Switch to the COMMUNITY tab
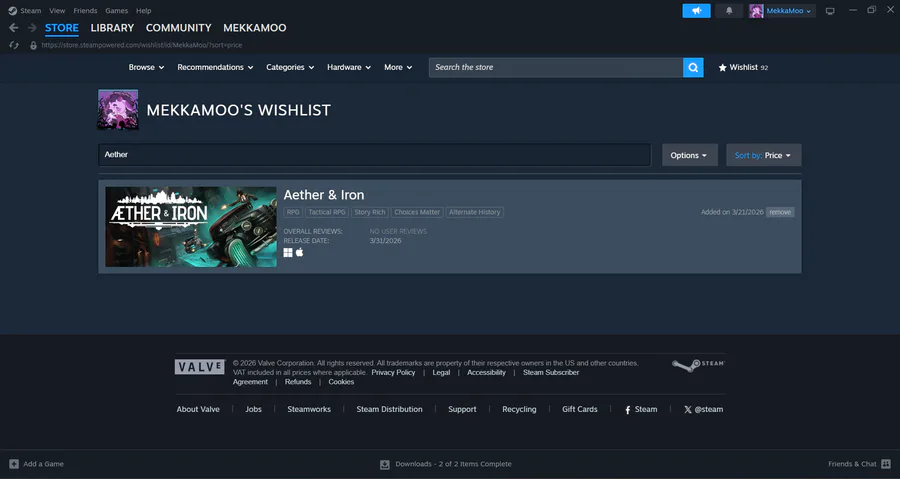 pos(179,28)
